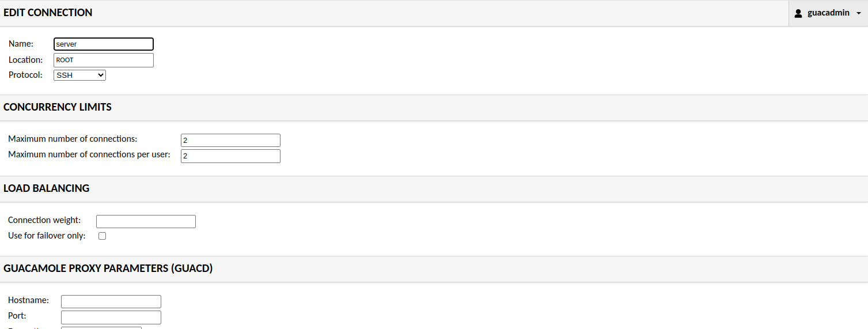
Task: Click the 'Use for failover only:' label
Action: click(x=47, y=236)
